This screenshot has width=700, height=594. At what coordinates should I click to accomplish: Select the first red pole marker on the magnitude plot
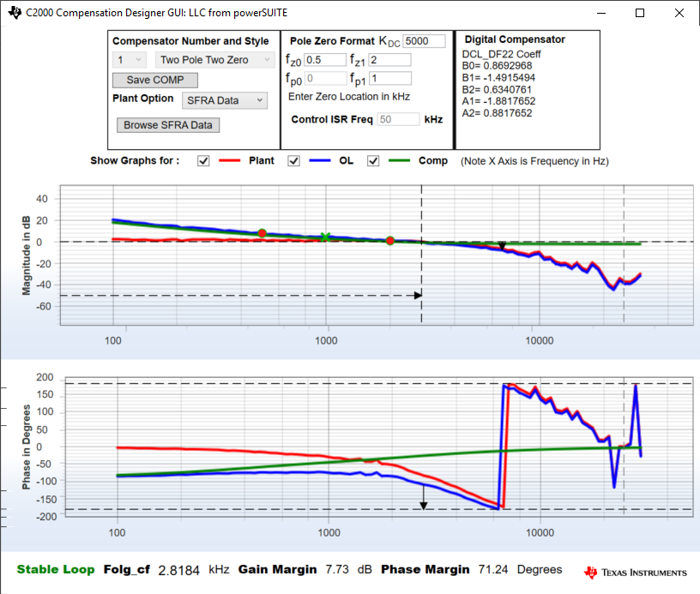click(x=262, y=232)
